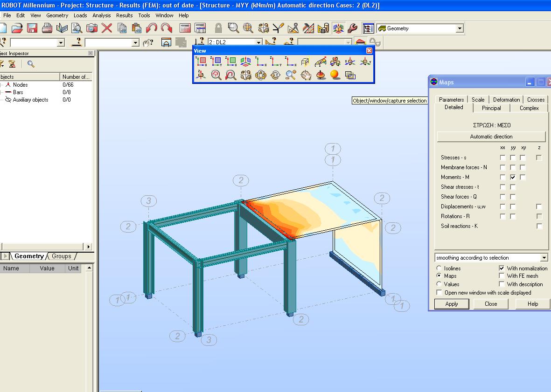Click the right arrow of inspector horizontal scrollbar
551x392 pixels.
(89, 247)
